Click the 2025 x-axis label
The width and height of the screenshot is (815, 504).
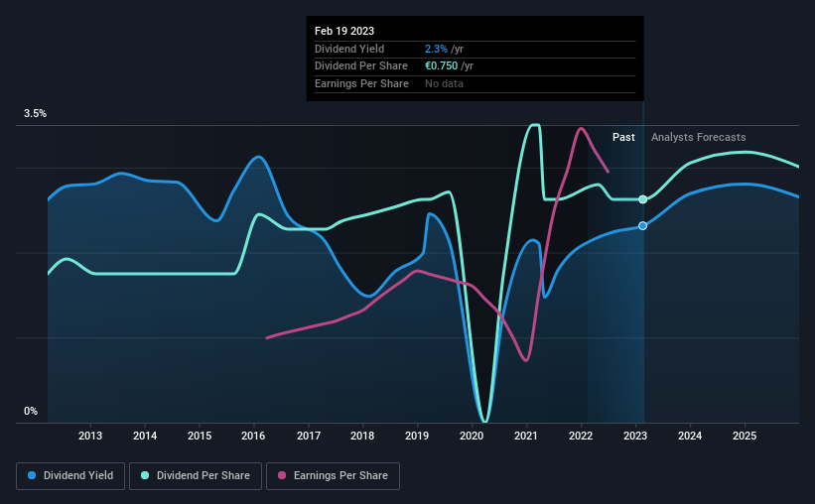745,436
